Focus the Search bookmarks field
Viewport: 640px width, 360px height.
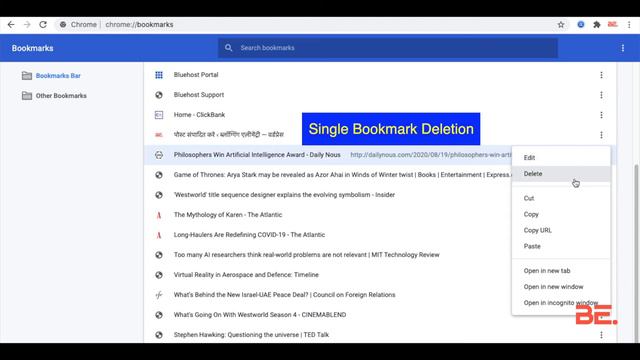(x=388, y=48)
